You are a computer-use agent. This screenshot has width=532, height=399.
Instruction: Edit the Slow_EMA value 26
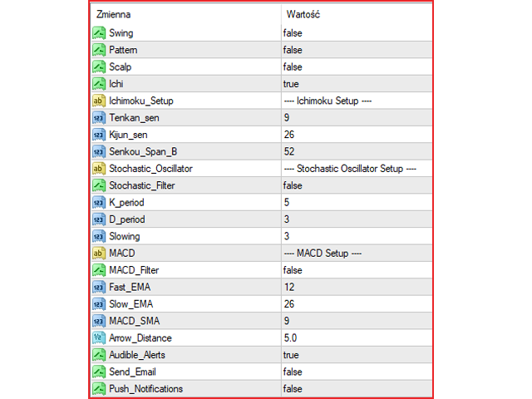pos(289,304)
